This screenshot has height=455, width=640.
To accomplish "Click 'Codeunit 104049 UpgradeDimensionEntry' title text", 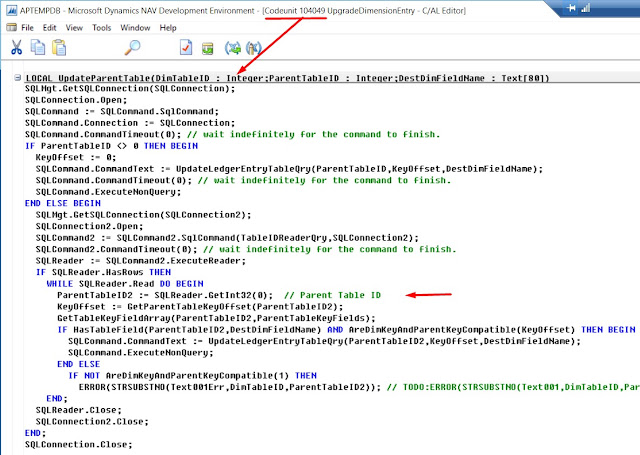I will pos(340,11).
